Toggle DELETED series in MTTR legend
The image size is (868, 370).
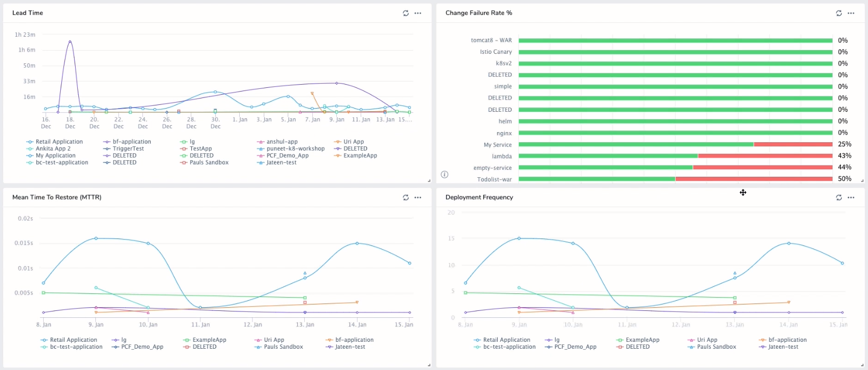200,347
